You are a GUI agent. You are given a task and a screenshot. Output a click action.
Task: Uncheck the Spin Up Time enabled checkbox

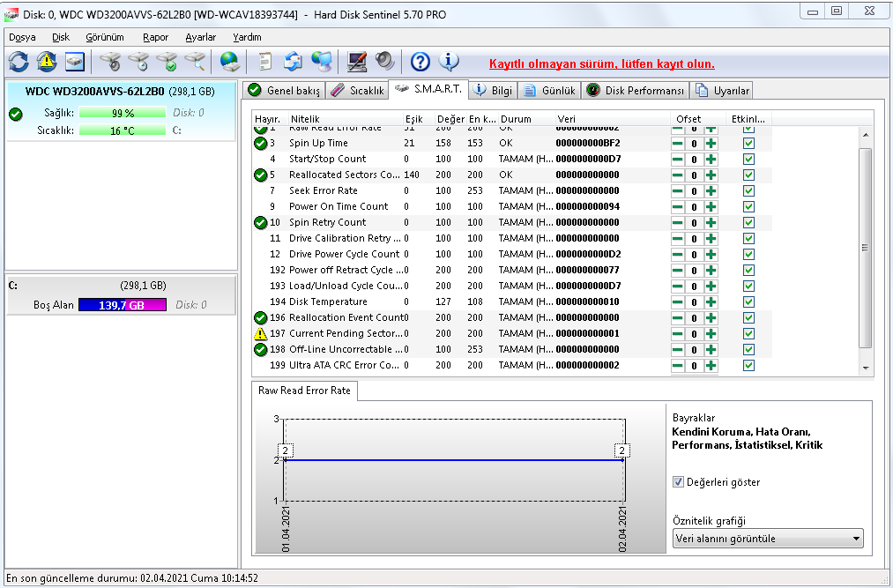coord(748,143)
